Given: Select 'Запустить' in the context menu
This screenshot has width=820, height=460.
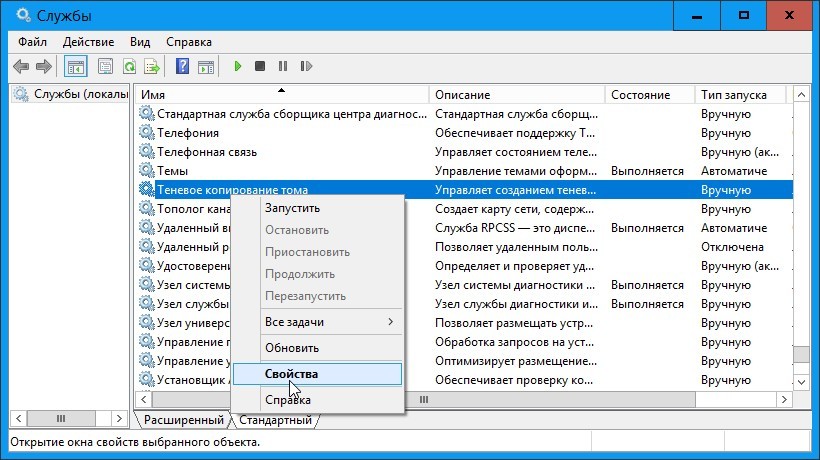Looking at the screenshot, I should click(x=292, y=208).
